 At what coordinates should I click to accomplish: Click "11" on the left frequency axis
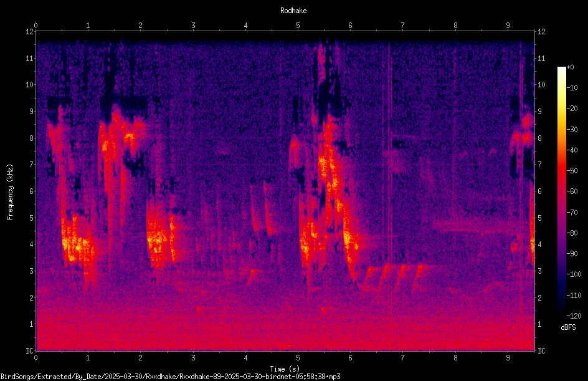(29, 58)
